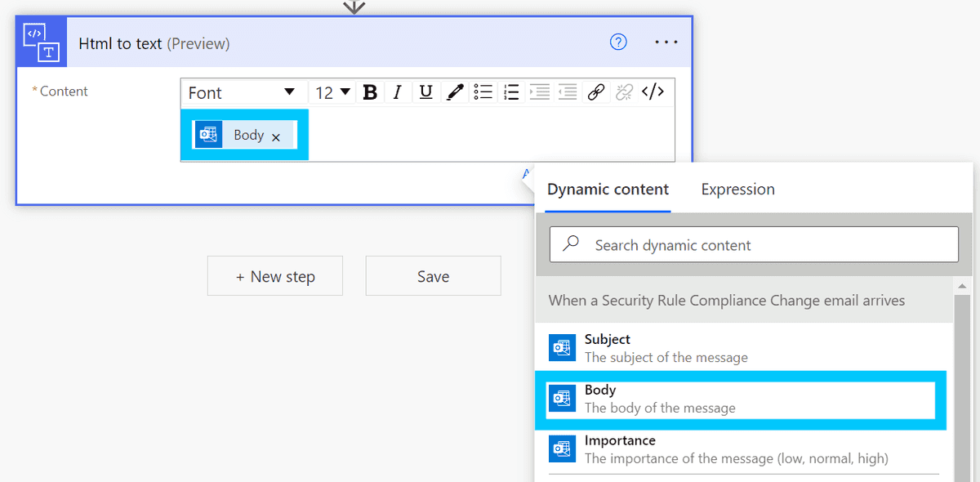
Task: Click the Html to text action icon
Action: 42,42
